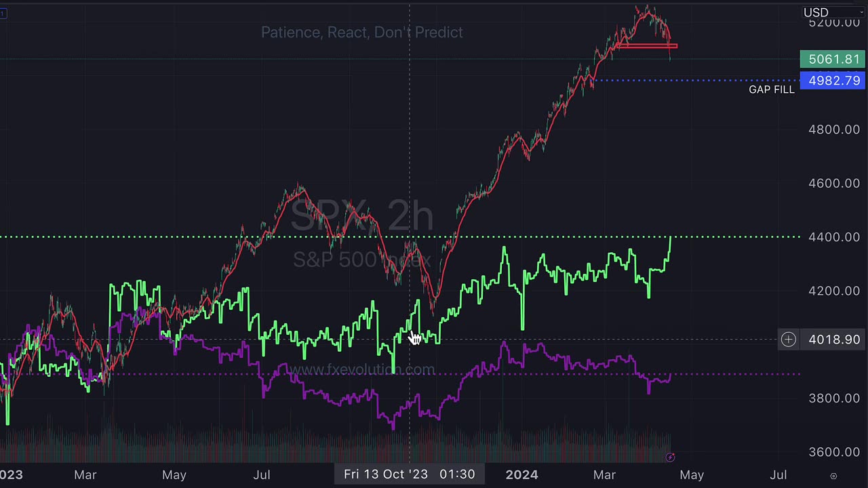Image resolution: width=868 pixels, height=488 pixels.
Task: Click the red rectangle drawing near 5100
Action: coord(647,46)
